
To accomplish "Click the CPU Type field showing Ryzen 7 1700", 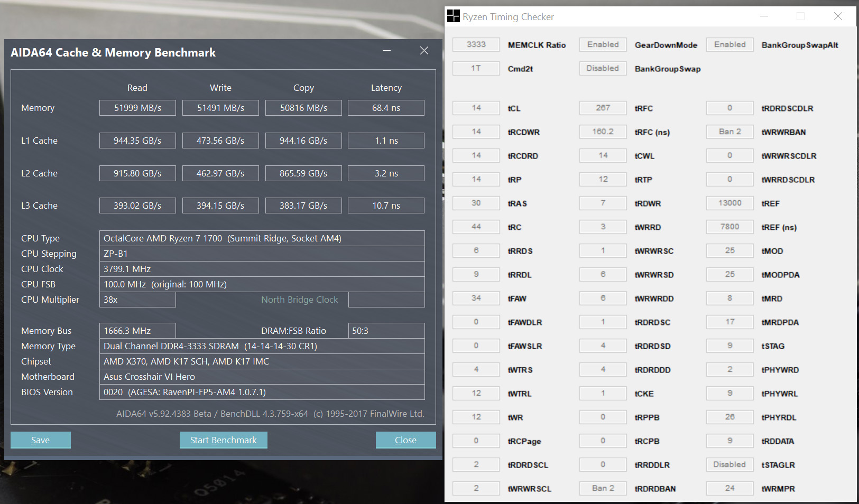I will pyautogui.click(x=262, y=238).
